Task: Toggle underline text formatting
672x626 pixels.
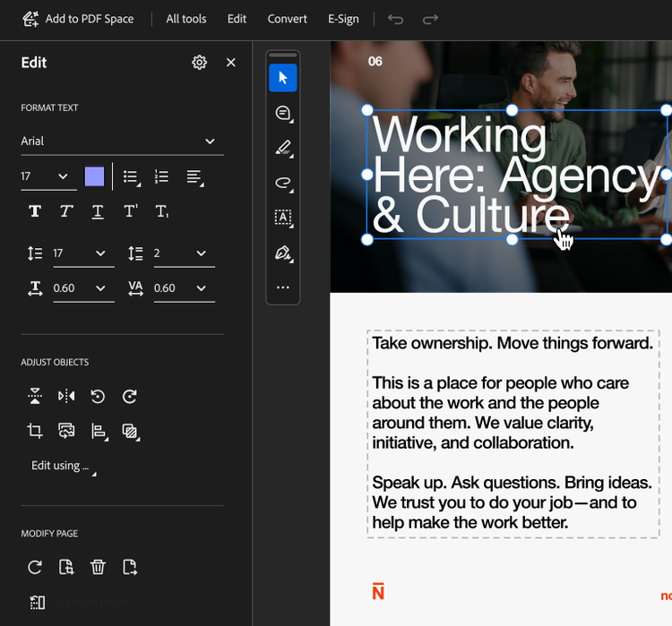Action: point(98,211)
